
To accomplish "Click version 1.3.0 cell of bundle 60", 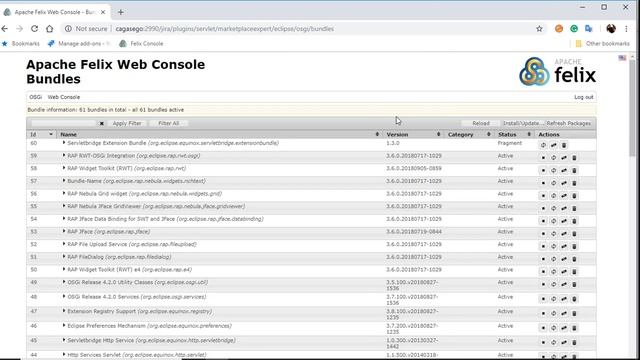I will pyautogui.click(x=393, y=143).
